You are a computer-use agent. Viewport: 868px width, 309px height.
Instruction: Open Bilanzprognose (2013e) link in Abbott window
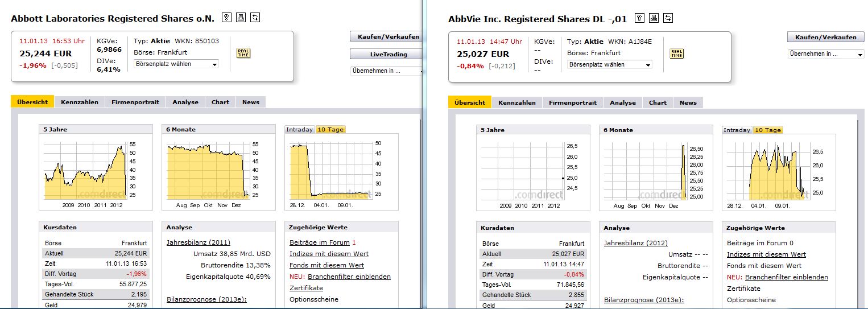(x=206, y=299)
